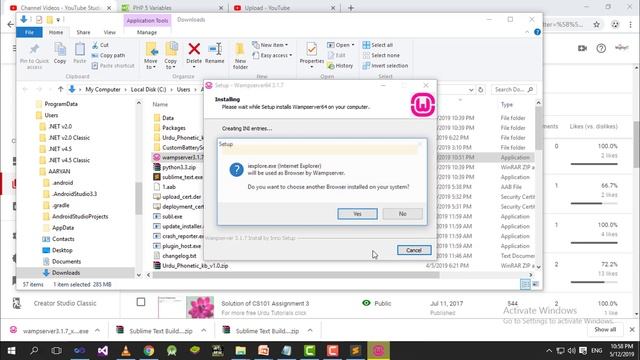
Task: Create a New folder from the ribbon
Action: [x=240, y=56]
